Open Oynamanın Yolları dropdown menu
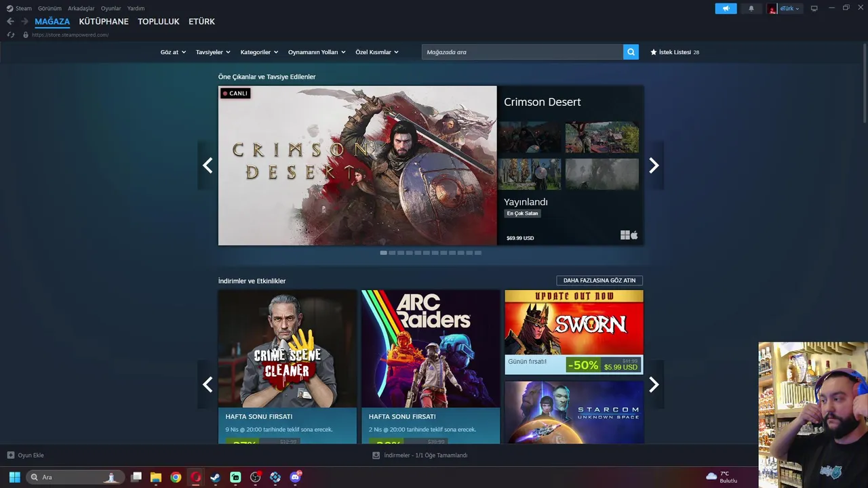Viewport: 868px width, 488px height. [317, 52]
